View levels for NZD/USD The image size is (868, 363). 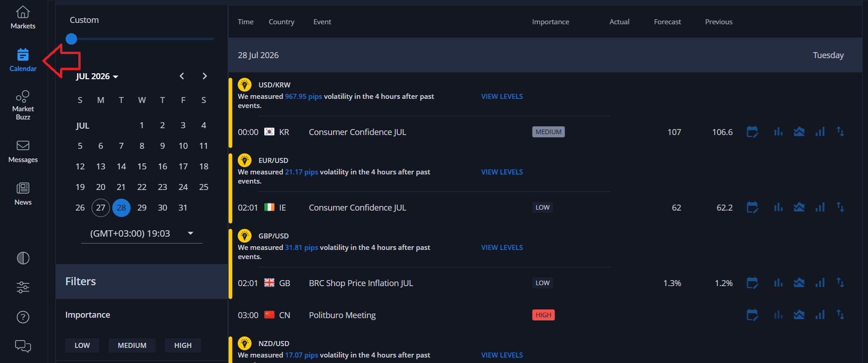click(502, 355)
